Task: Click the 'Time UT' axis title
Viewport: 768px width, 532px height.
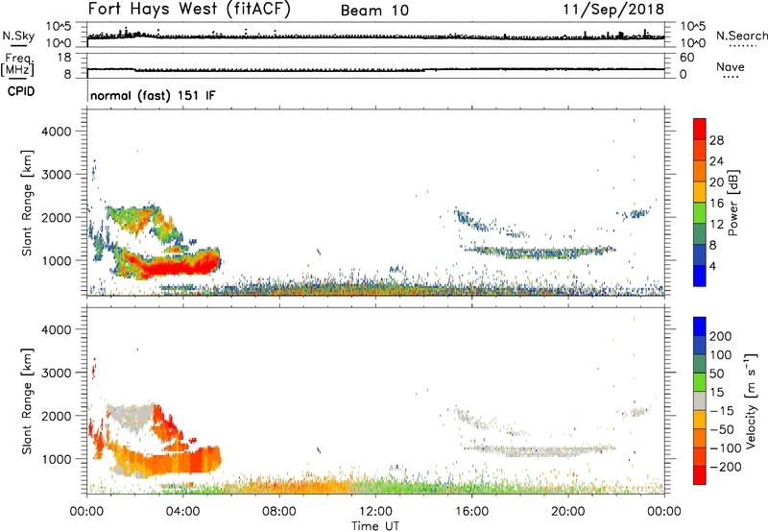Action: coord(375,525)
